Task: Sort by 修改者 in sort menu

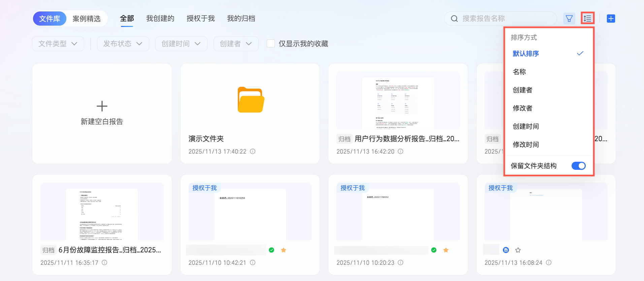Action: [x=548, y=108]
